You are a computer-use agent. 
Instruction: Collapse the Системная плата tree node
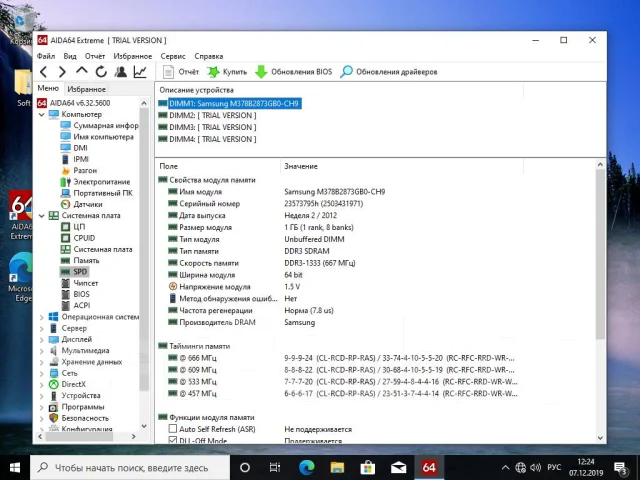click(x=42, y=216)
